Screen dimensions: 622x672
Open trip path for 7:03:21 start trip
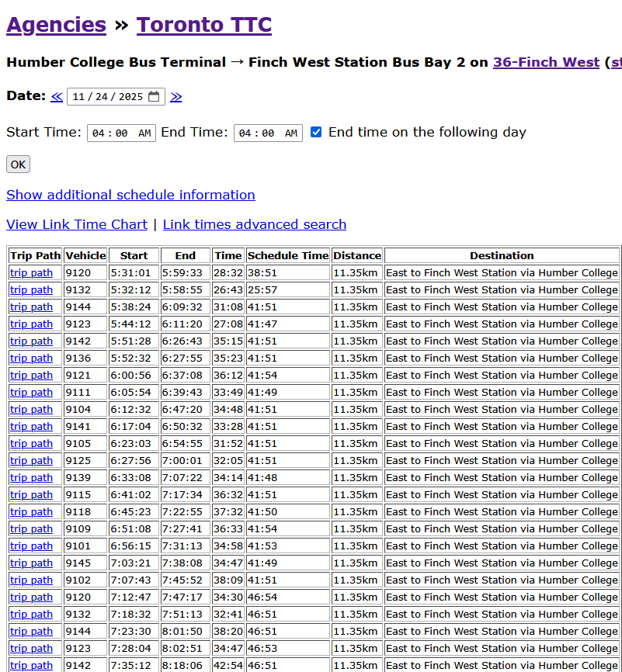click(31, 563)
